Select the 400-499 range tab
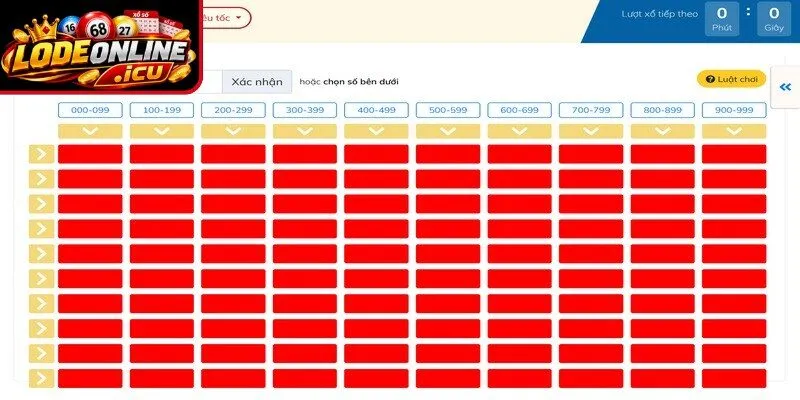The height and width of the screenshot is (400, 800). [376, 110]
